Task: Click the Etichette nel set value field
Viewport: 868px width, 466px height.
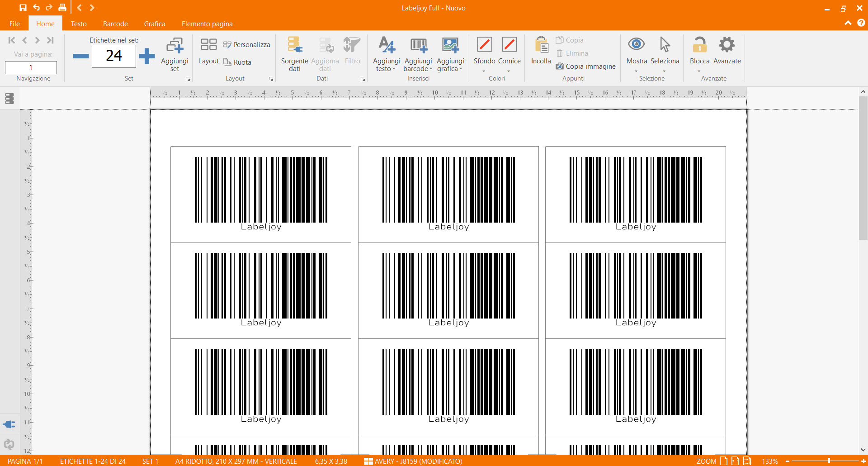Action: pos(114,56)
